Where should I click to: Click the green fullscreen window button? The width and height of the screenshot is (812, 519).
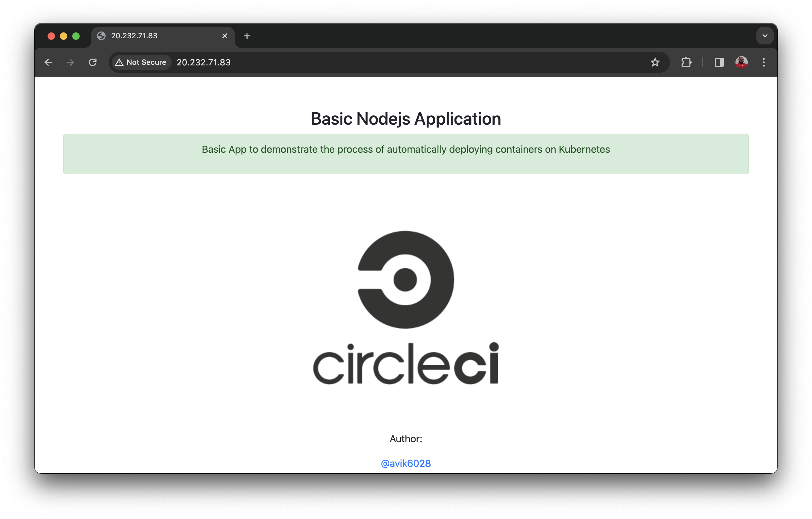pyautogui.click(x=76, y=36)
